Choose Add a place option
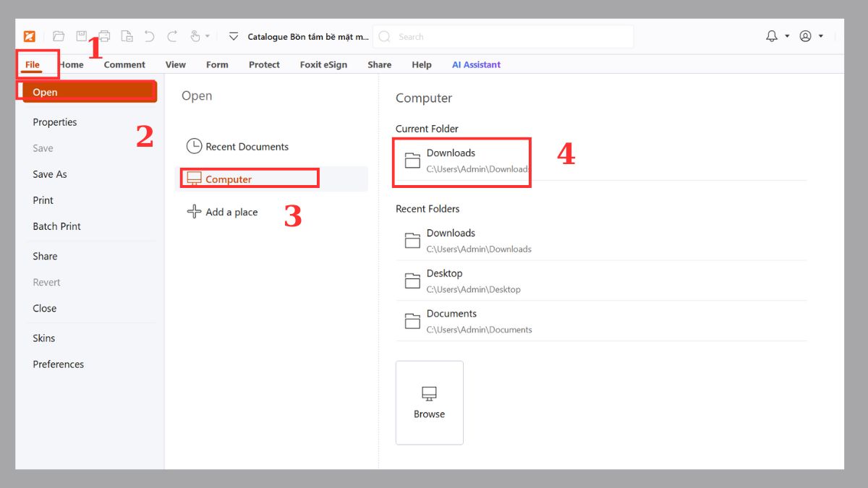Viewport: 868px width, 488px height. point(231,212)
